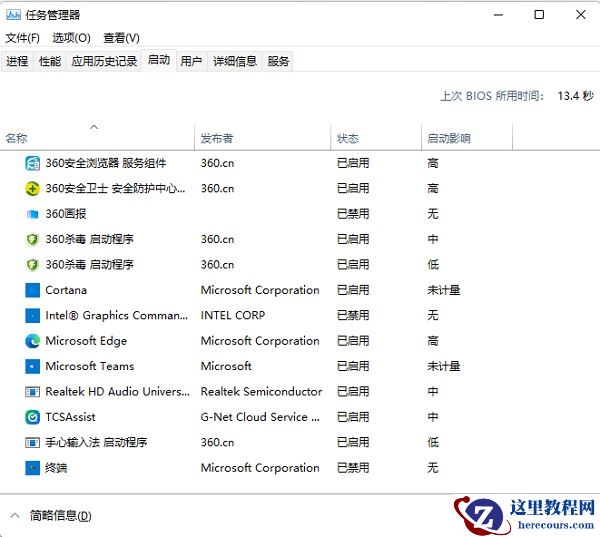
Task: Click 未计量 impact of Microsoft Teams
Action: [x=444, y=366]
